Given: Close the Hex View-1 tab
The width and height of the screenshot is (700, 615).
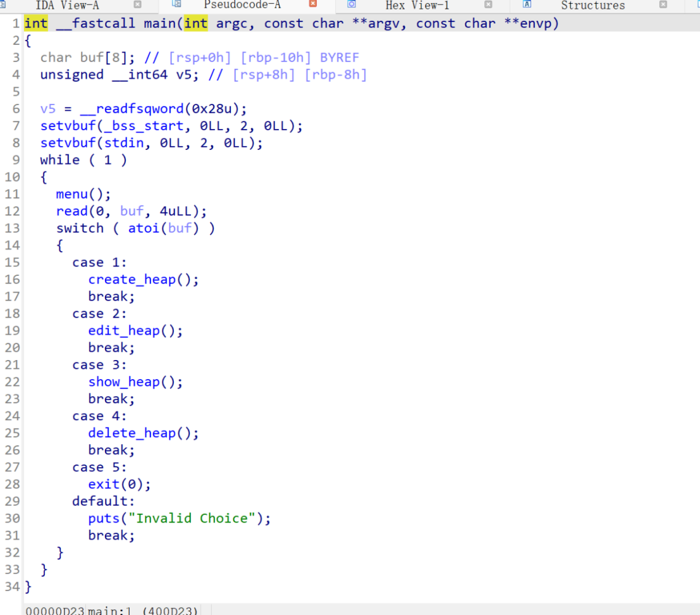Looking at the screenshot, I should tap(488, 5).
